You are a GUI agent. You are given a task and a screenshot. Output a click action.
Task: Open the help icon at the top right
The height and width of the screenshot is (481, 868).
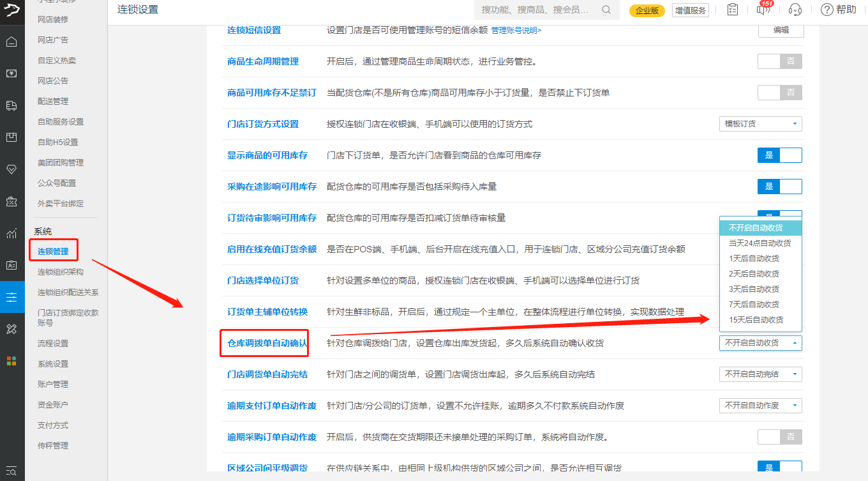(827, 10)
